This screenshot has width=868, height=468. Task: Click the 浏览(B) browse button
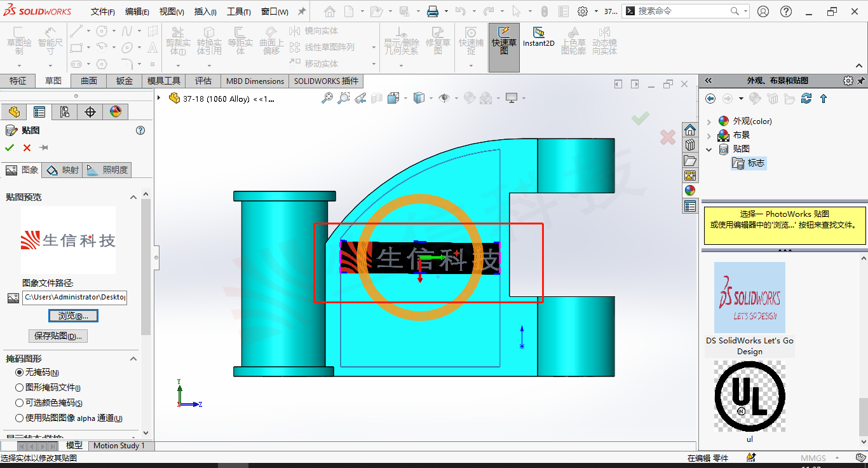pyautogui.click(x=73, y=315)
